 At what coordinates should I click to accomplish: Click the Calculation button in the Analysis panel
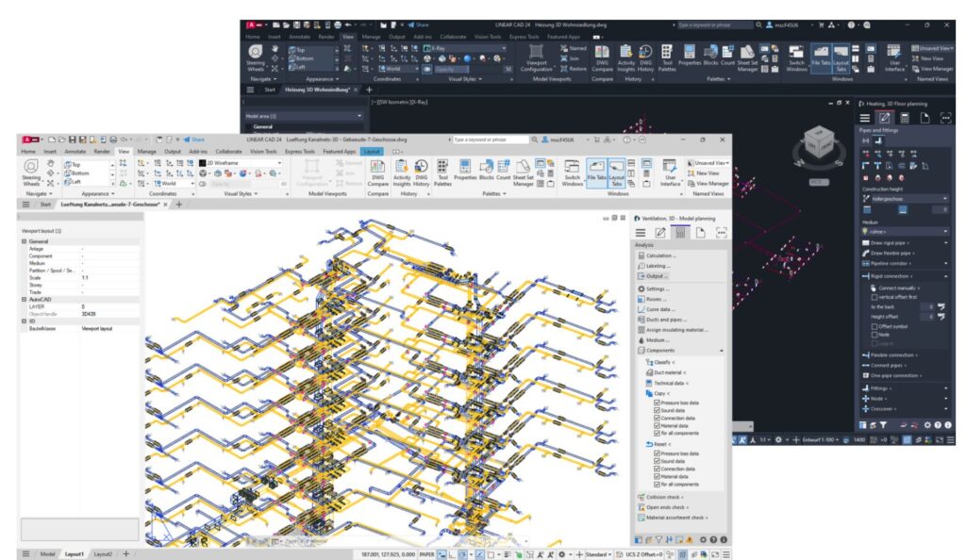(x=660, y=255)
